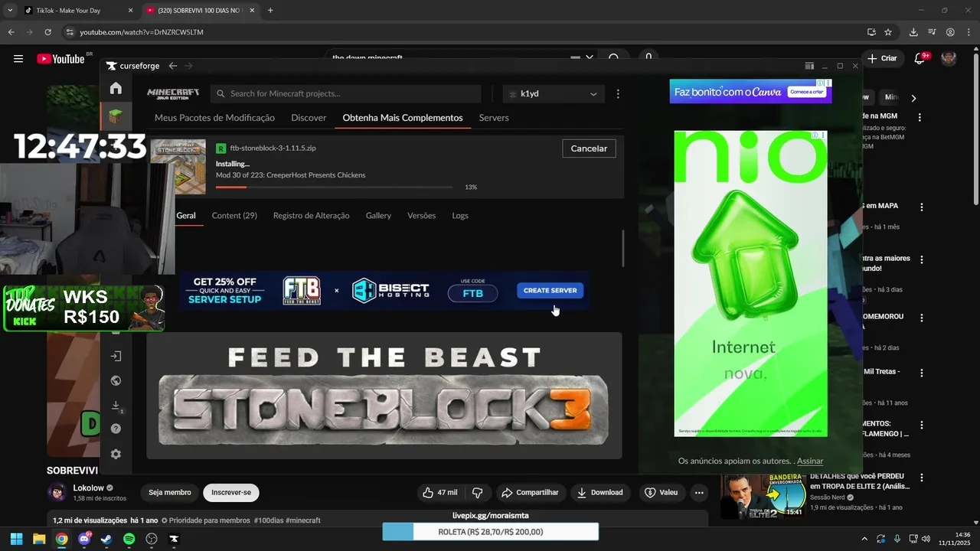This screenshot has width=980, height=551.
Task: Open the more actions ellipsis below video
Action: coord(699,492)
